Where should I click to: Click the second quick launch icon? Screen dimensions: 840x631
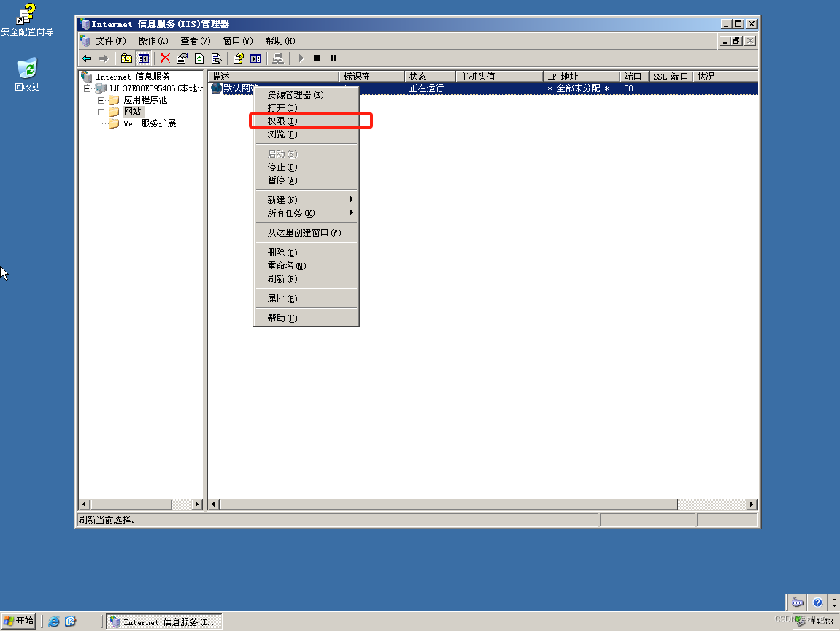pyautogui.click(x=70, y=622)
